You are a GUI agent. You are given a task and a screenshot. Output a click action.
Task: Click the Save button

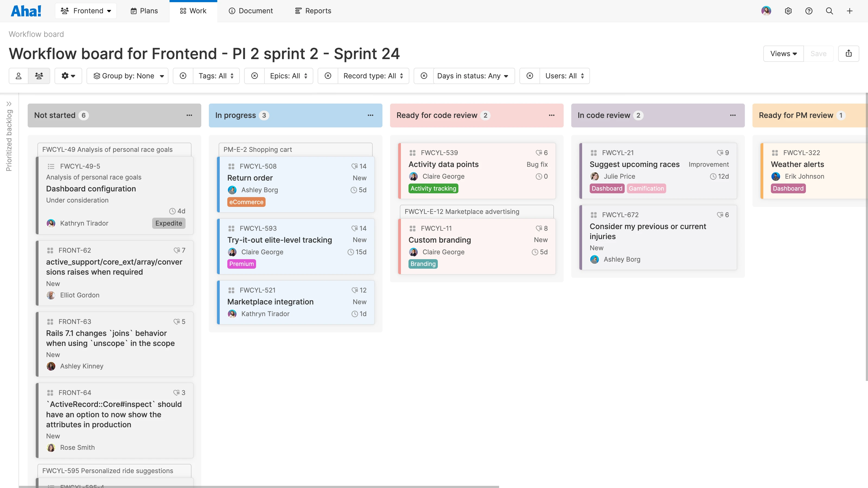click(x=819, y=54)
